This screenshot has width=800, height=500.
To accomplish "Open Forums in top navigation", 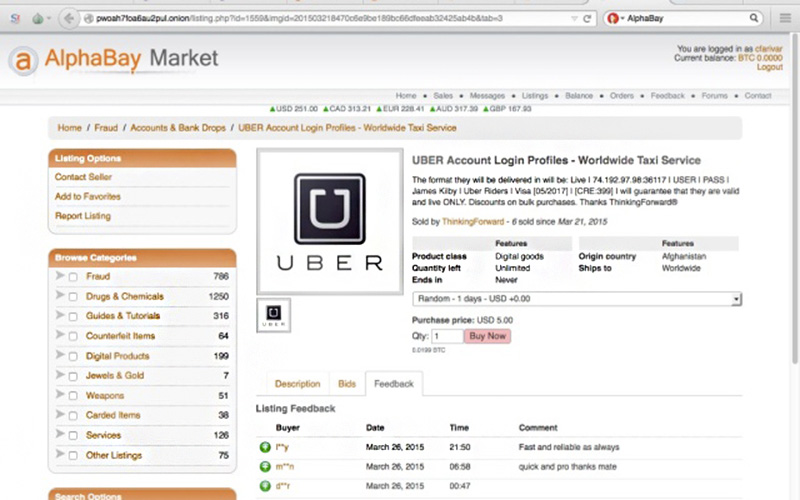I will (x=714, y=96).
